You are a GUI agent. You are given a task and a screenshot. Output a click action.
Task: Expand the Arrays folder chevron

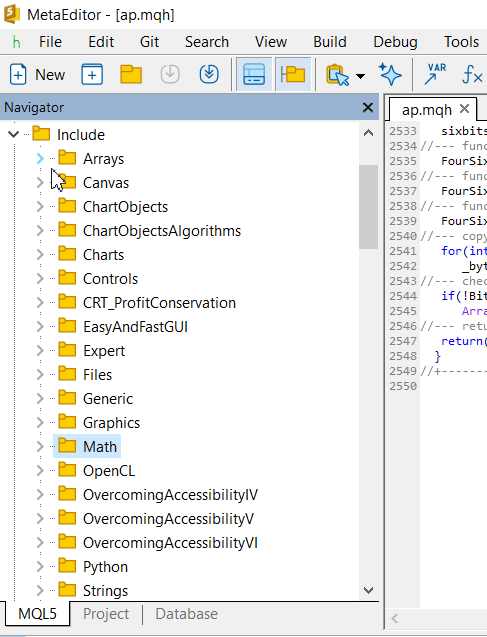tap(40, 158)
